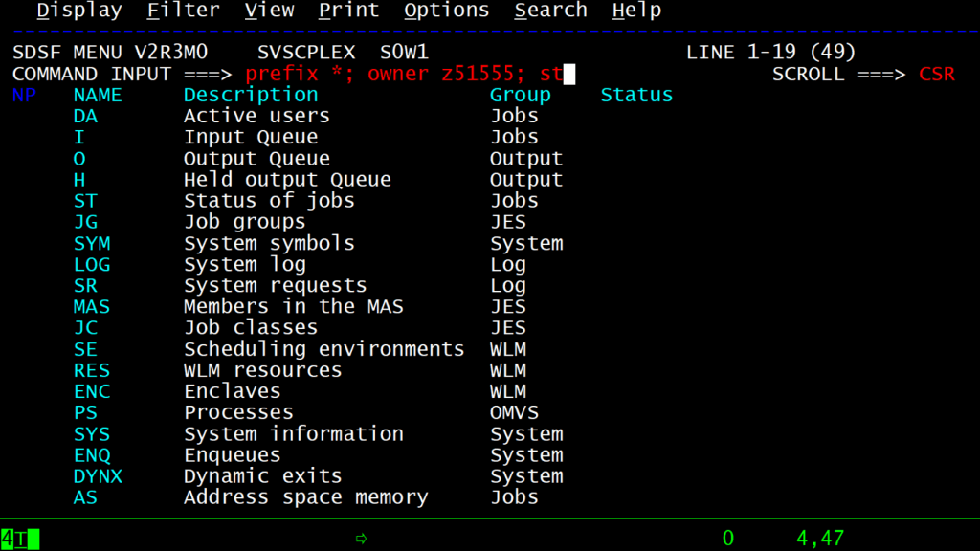Click the 'Address space memory' description
Image resolution: width=980 pixels, height=551 pixels.
click(305, 497)
